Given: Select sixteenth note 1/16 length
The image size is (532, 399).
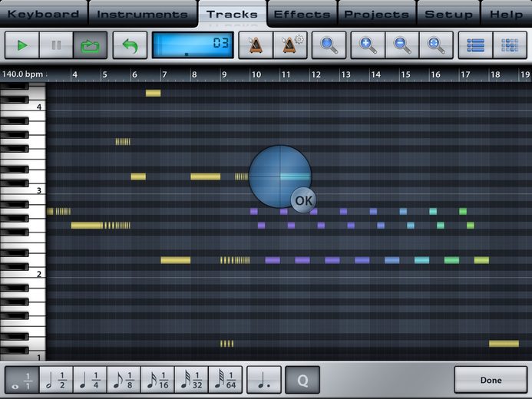Looking at the screenshot, I should click(x=158, y=380).
